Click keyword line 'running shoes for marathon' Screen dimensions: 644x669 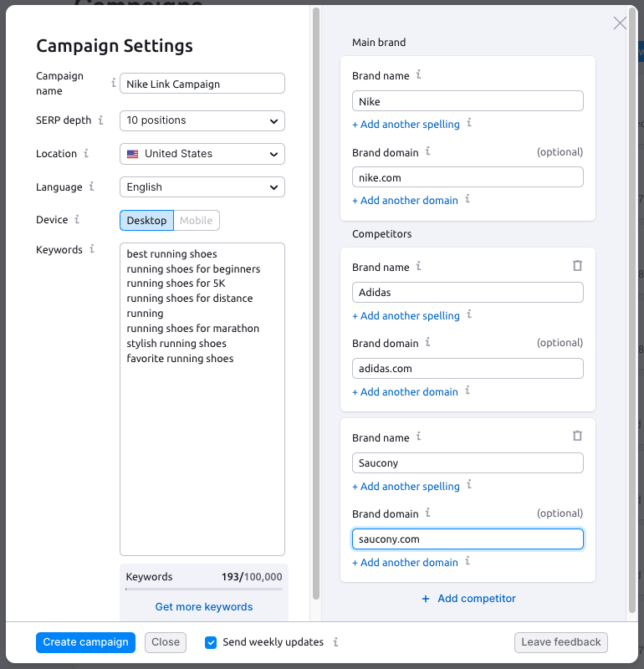click(x=193, y=329)
